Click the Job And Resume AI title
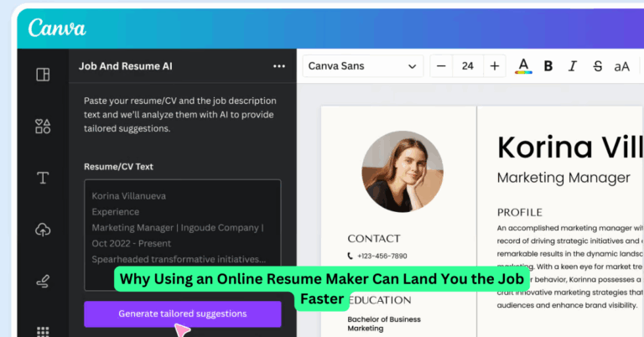 coord(126,66)
